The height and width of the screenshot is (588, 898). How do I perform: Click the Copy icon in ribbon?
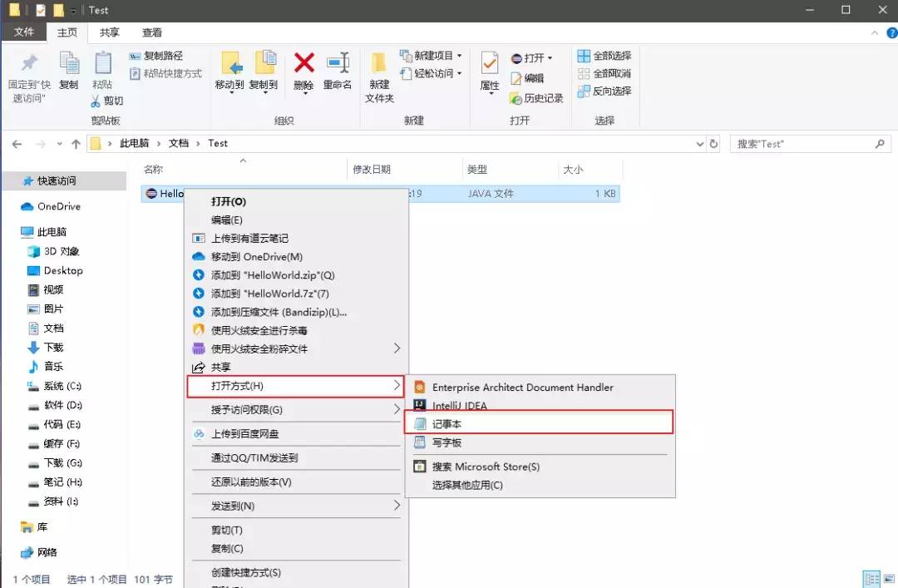(x=69, y=62)
